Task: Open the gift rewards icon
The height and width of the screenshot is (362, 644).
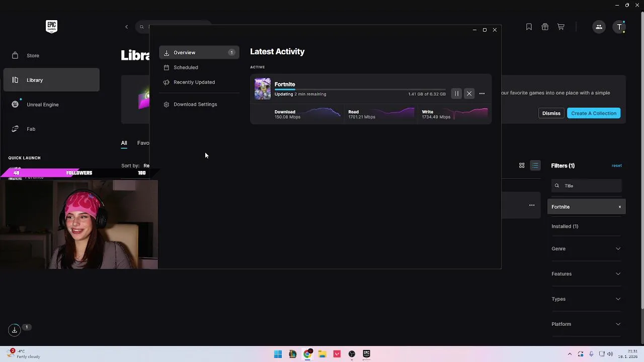Action: (x=545, y=27)
